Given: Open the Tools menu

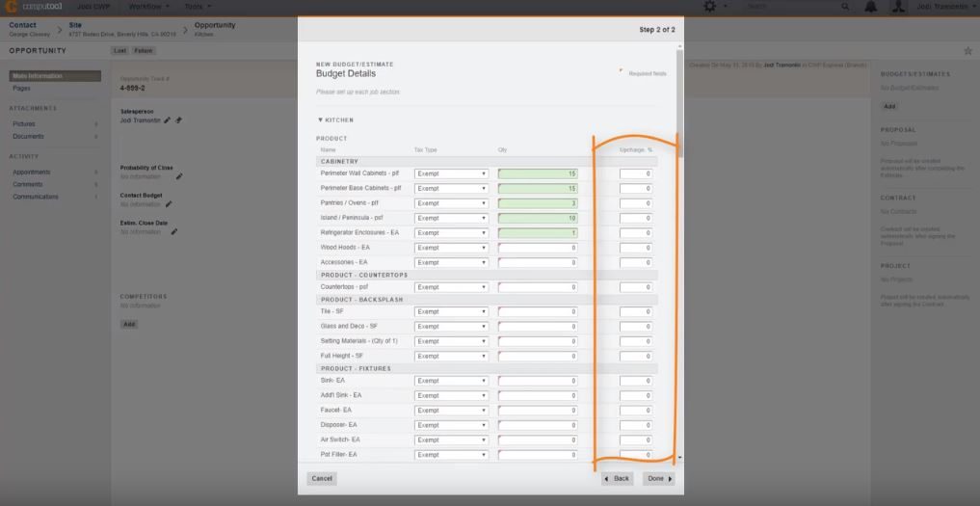Looking at the screenshot, I should coord(198,7).
